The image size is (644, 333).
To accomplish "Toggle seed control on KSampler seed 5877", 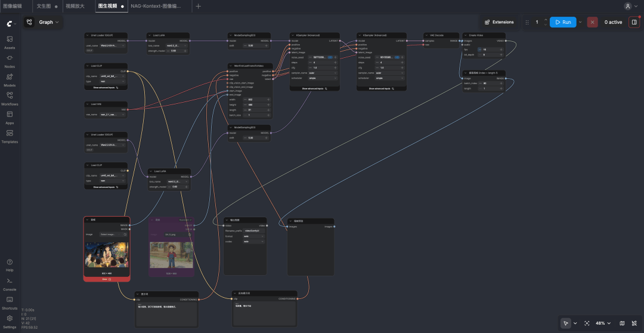I will [330, 57].
